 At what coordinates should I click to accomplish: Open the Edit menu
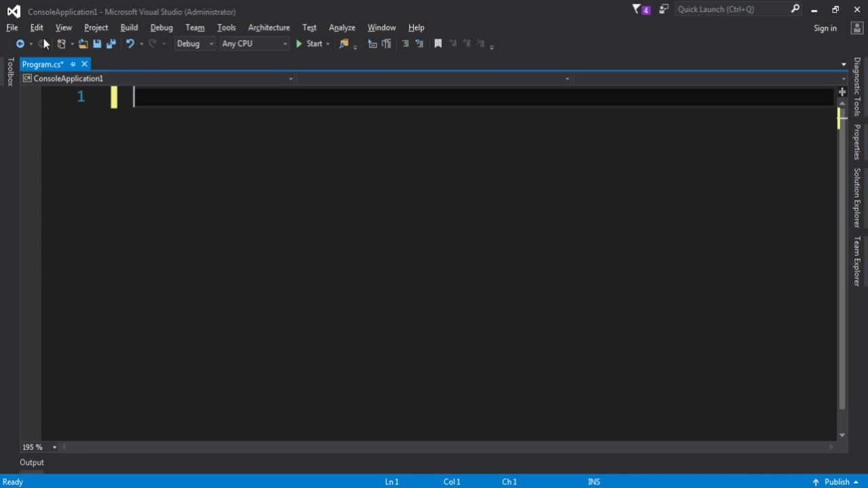37,28
